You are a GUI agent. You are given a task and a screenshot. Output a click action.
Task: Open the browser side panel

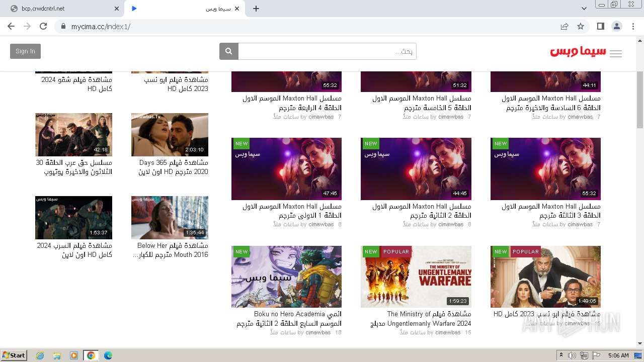pyautogui.click(x=600, y=26)
